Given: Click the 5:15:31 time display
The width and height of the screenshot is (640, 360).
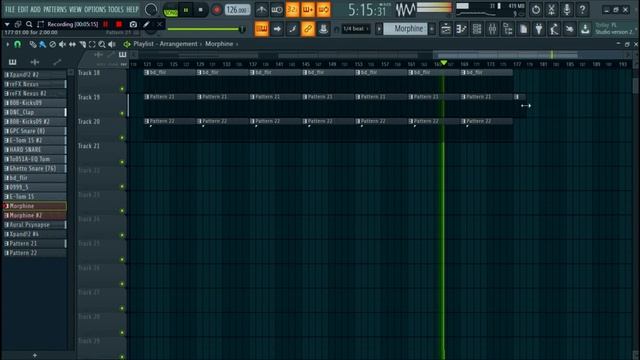Looking at the screenshot, I should (x=367, y=10).
